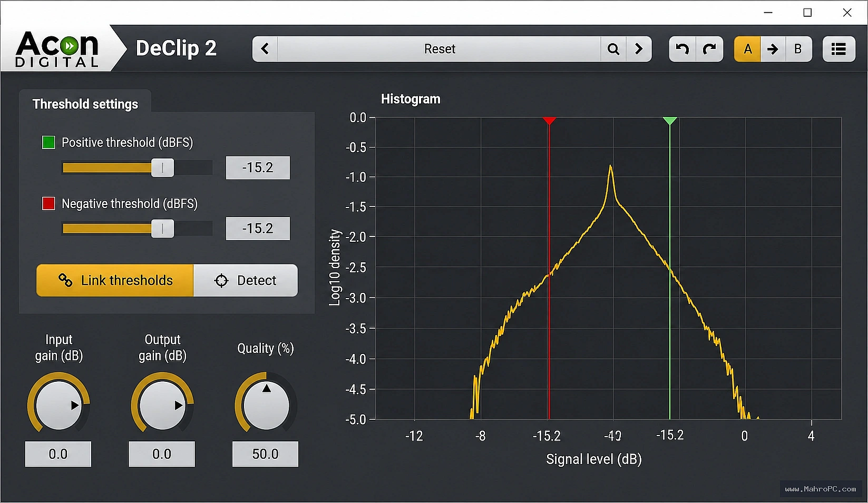868x503 pixels.
Task: Edit the Output gain value field
Action: click(x=162, y=454)
